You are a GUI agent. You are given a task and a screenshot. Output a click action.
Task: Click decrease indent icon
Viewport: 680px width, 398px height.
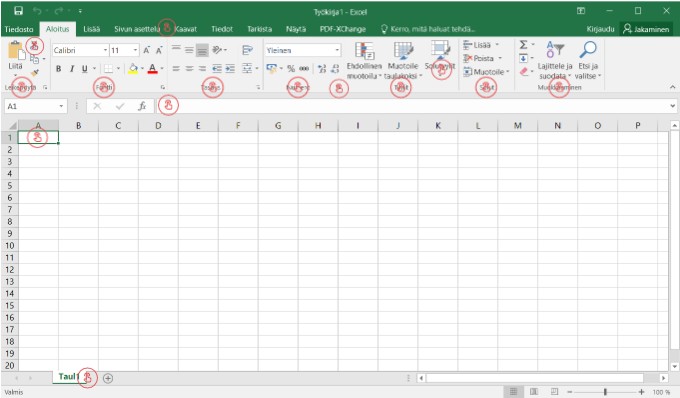217,69
